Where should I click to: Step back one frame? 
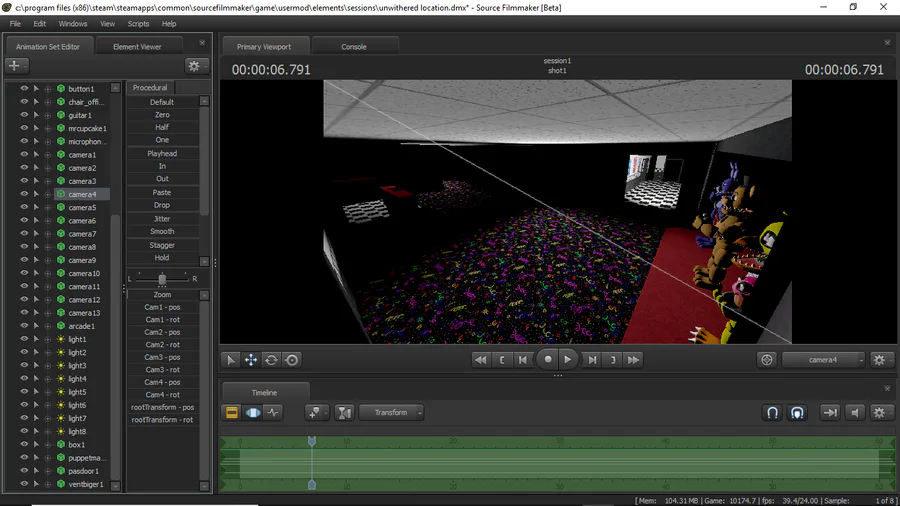pyautogui.click(x=522, y=360)
